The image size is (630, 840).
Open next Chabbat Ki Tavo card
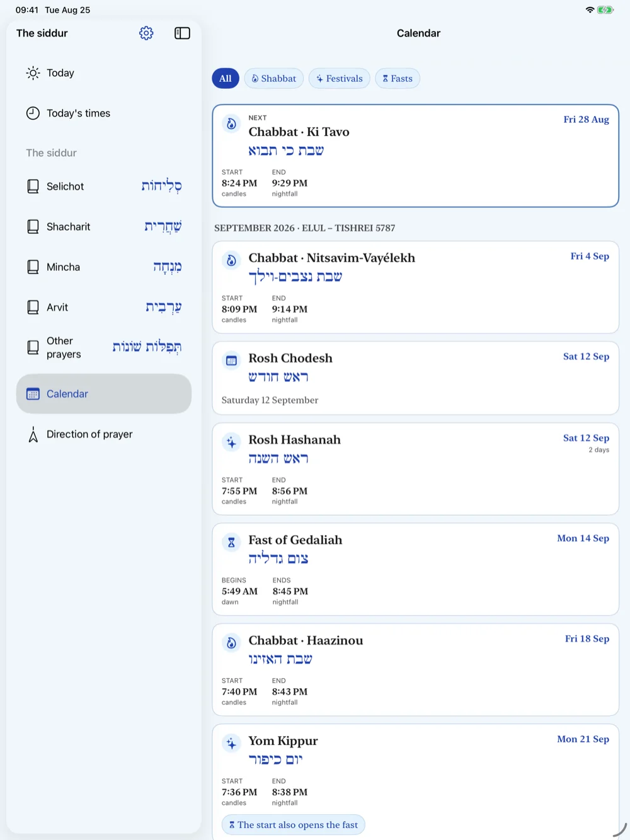pos(416,156)
